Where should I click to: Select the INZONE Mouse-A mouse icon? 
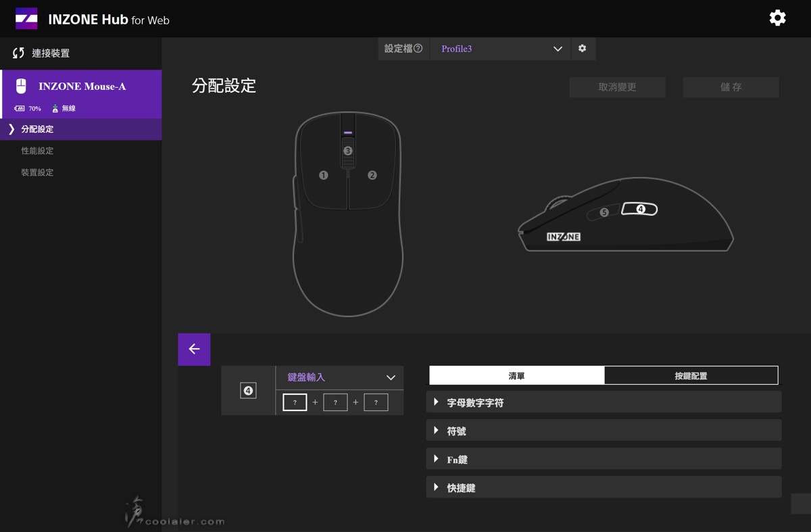point(21,86)
